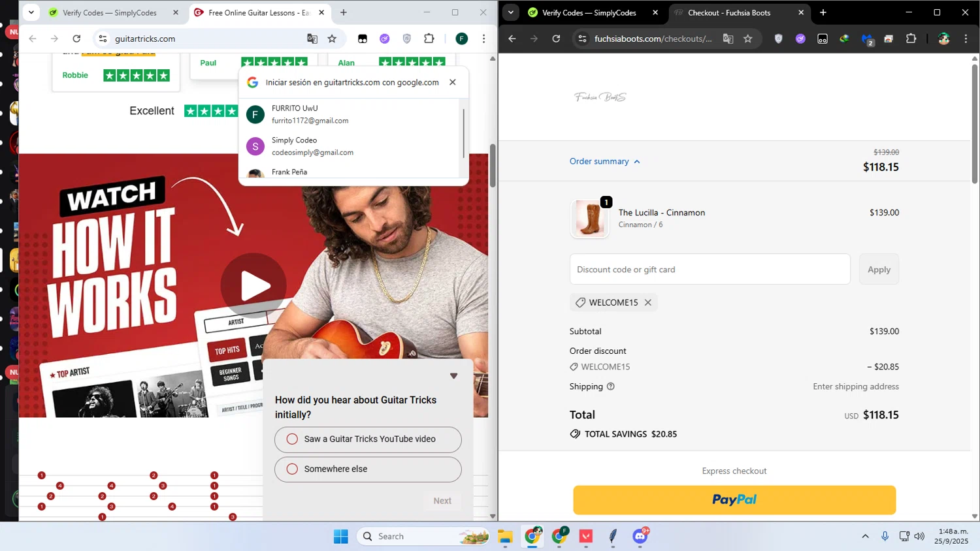Play the How It Works video
Image resolution: width=980 pixels, height=551 pixels.
click(253, 286)
